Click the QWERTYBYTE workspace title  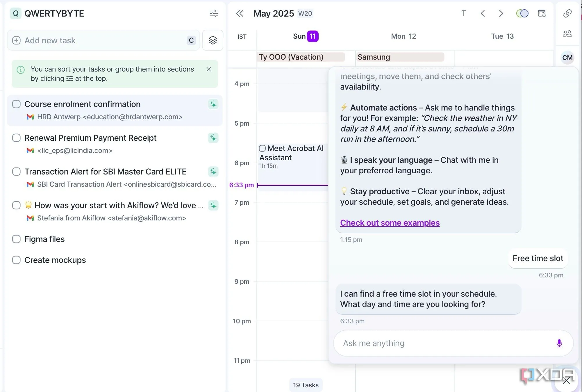click(x=54, y=13)
